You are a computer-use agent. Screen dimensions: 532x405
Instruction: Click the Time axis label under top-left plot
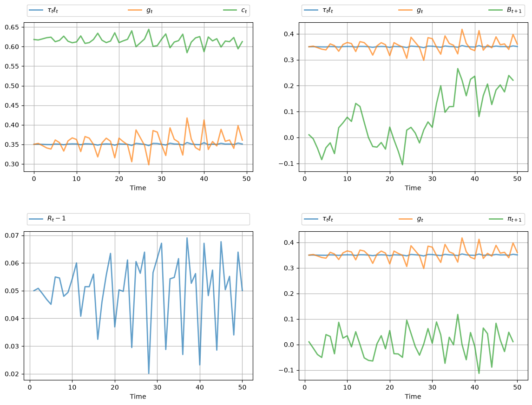click(138, 188)
